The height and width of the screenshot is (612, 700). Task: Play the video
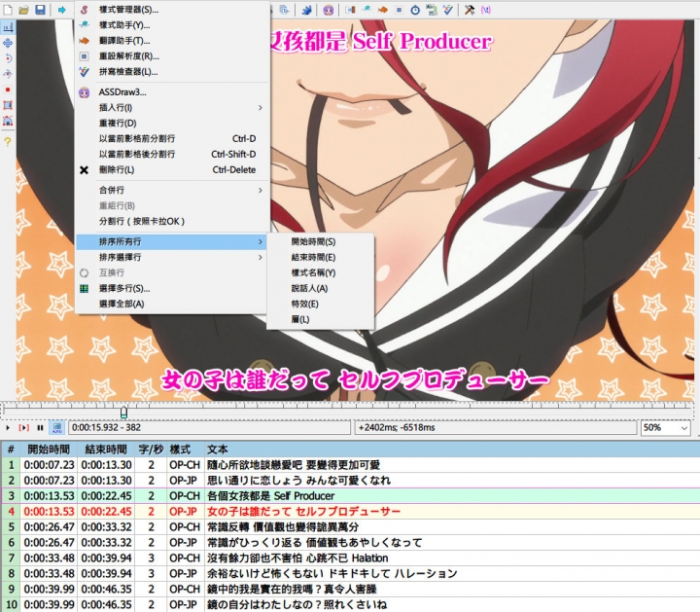[x=8, y=428]
